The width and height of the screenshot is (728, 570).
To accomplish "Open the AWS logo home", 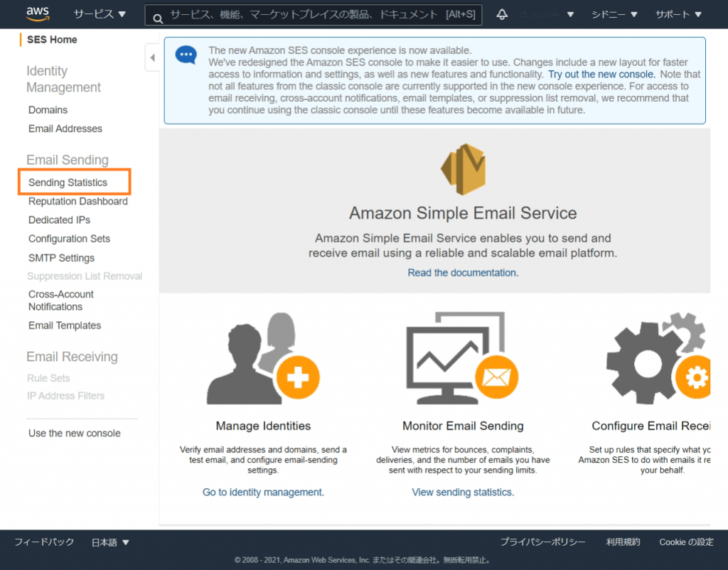I will tap(38, 14).
